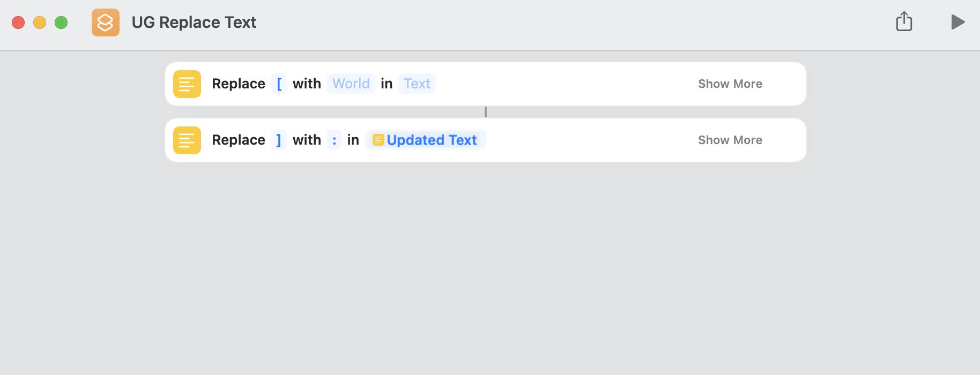Edit the 'World' replacement field
Image resolution: width=980 pixels, height=375 pixels.
click(x=351, y=84)
